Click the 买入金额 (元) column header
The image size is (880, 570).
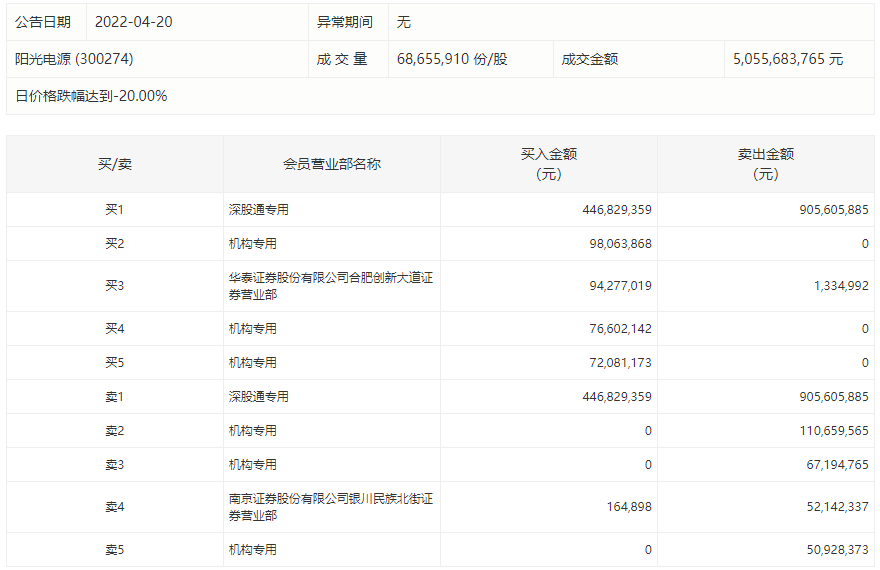click(549, 164)
